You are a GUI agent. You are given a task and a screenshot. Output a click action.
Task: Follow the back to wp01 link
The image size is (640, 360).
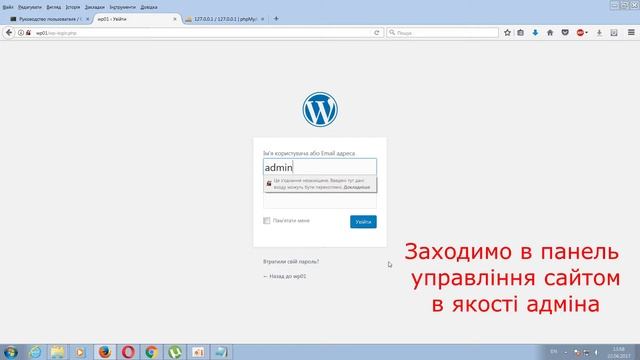tap(284, 276)
